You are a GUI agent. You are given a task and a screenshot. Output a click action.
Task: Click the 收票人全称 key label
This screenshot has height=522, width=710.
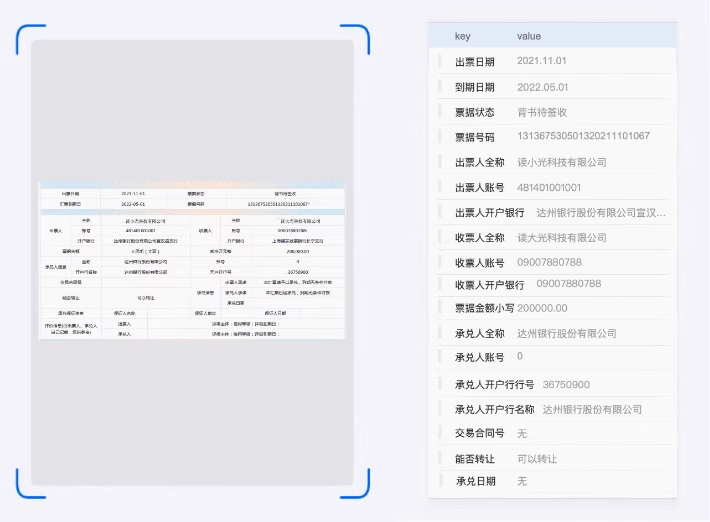[480, 238]
